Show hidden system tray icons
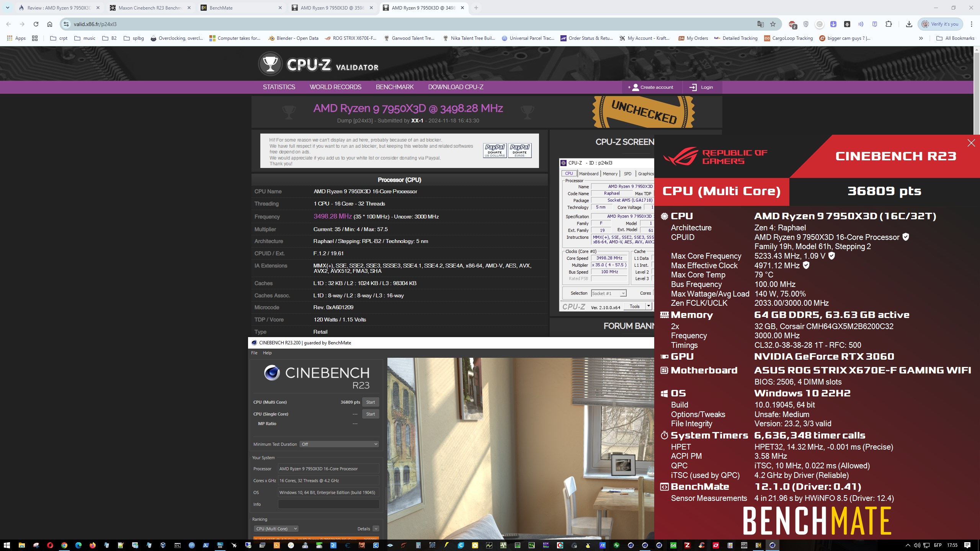The image size is (980, 551). point(908,545)
